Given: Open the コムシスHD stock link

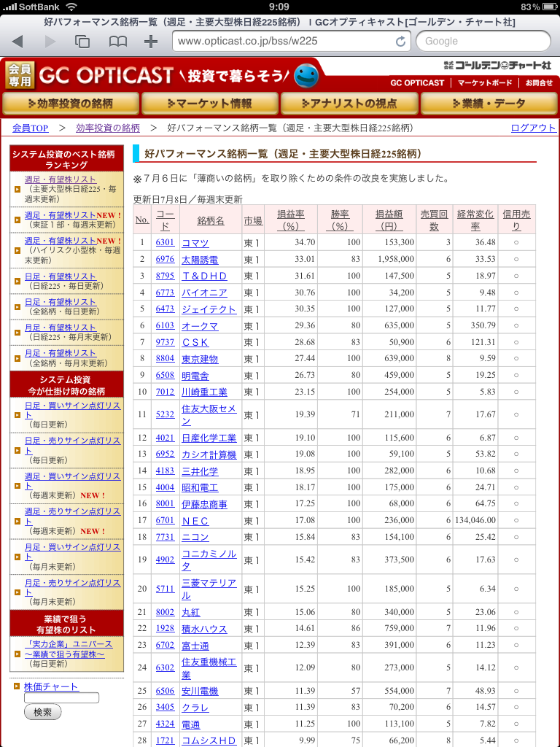Looking at the screenshot, I should coord(209,741).
